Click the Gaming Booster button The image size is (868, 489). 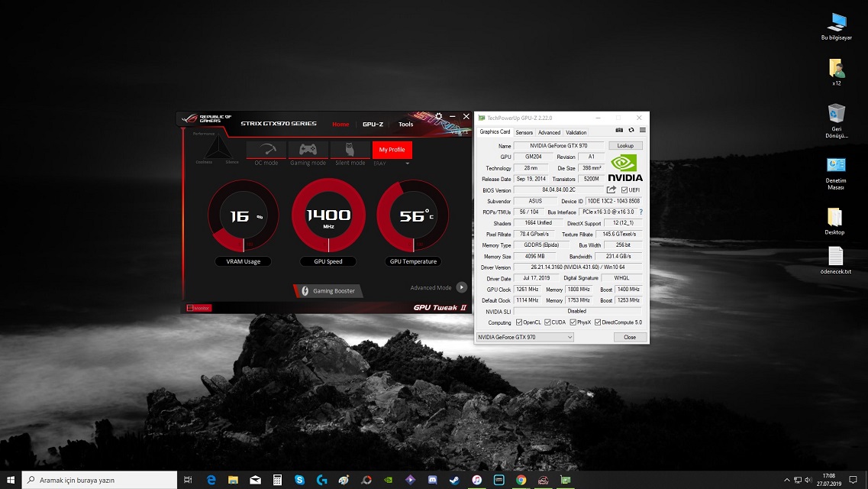328,291
